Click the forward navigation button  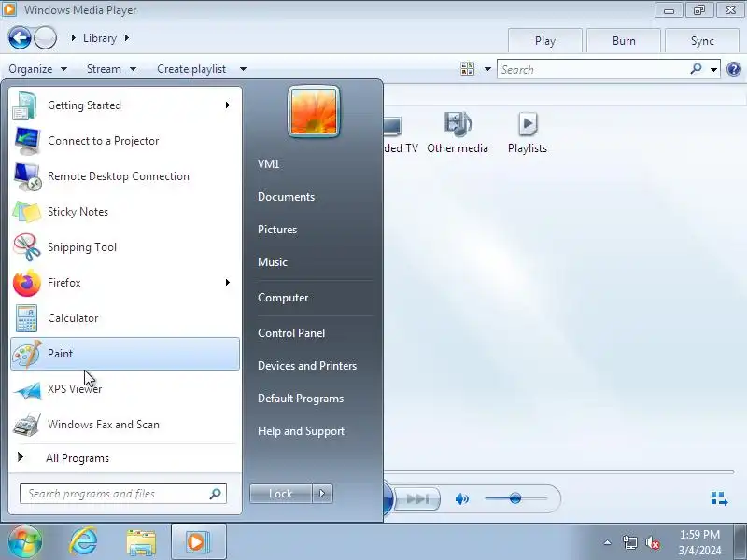point(46,37)
